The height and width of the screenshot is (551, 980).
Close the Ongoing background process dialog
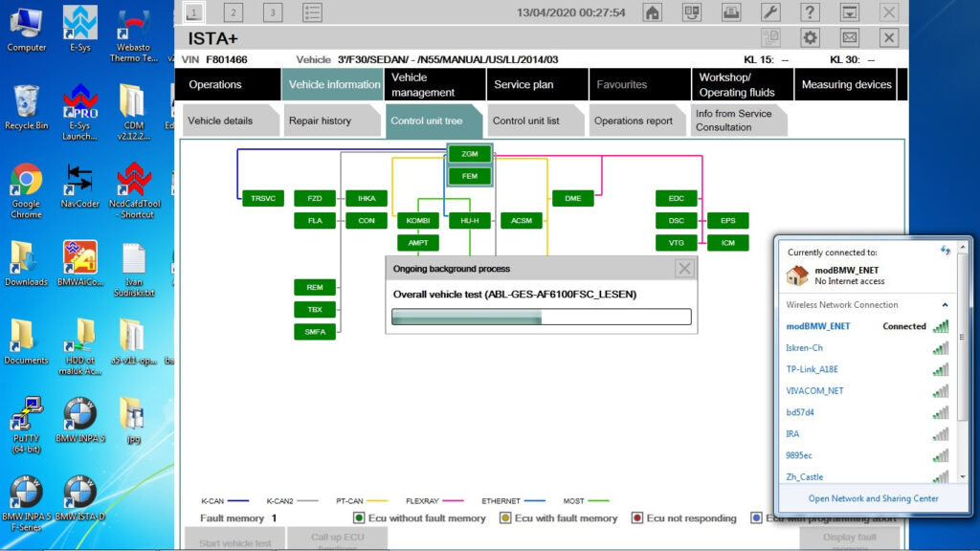pyautogui.click(x=684, y=269)
